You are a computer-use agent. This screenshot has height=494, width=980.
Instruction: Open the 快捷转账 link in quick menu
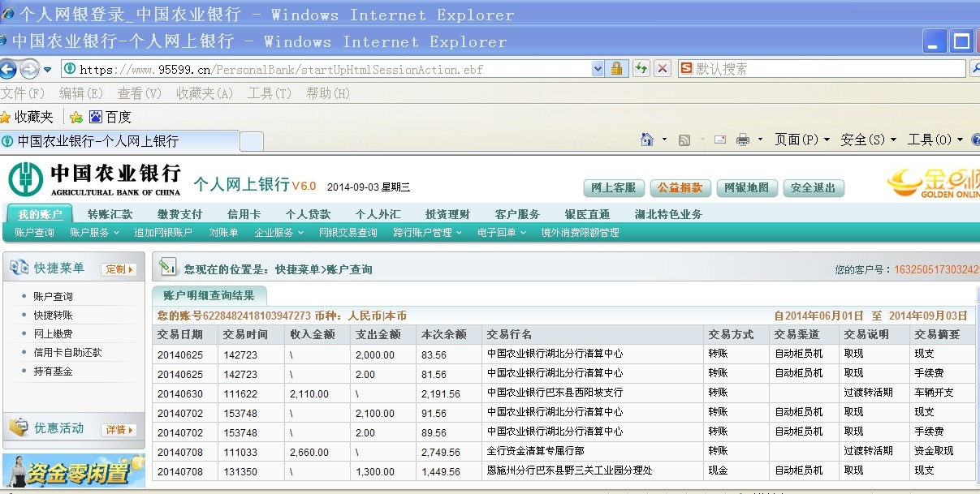tap(53, 316)
